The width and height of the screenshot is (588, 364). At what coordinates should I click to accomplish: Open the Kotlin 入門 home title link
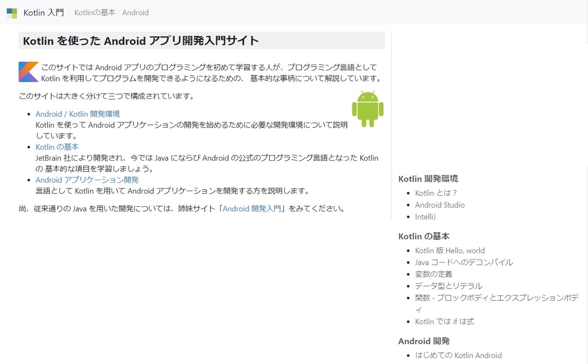point(44,13)
